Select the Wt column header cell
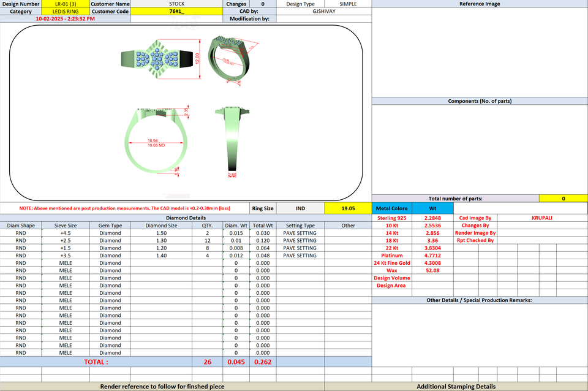588x391 pixels. coord(433,208)
